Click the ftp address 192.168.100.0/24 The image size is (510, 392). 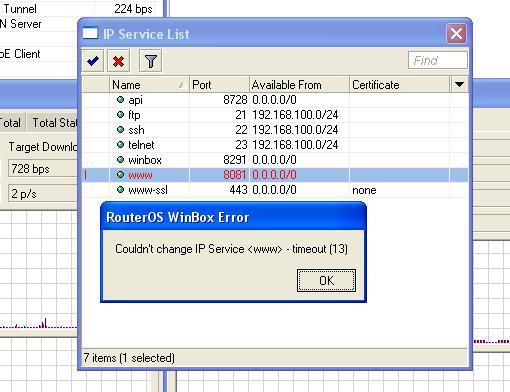(x=295, y=115)
